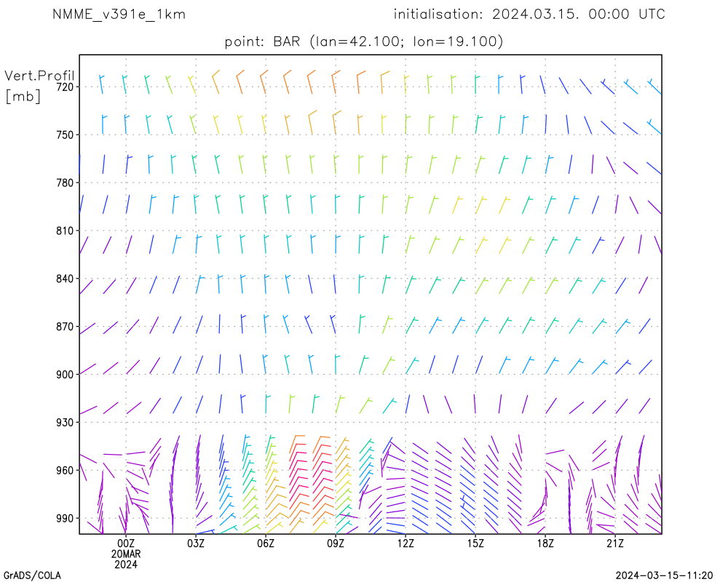Click the Vert.Profil axis title
Viewport: 728px width, 582px height.
[39, 76]
